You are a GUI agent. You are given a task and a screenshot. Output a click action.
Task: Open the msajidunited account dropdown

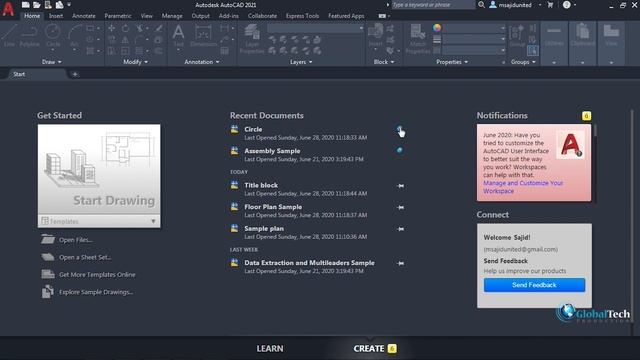pyautogui.click(x=540, y=5)
